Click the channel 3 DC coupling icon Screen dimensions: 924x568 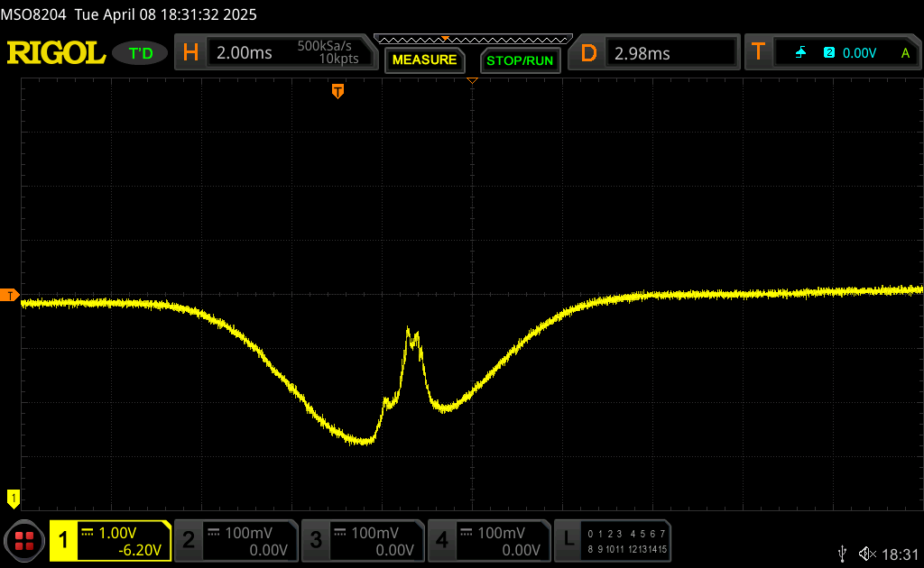[340, 532]
